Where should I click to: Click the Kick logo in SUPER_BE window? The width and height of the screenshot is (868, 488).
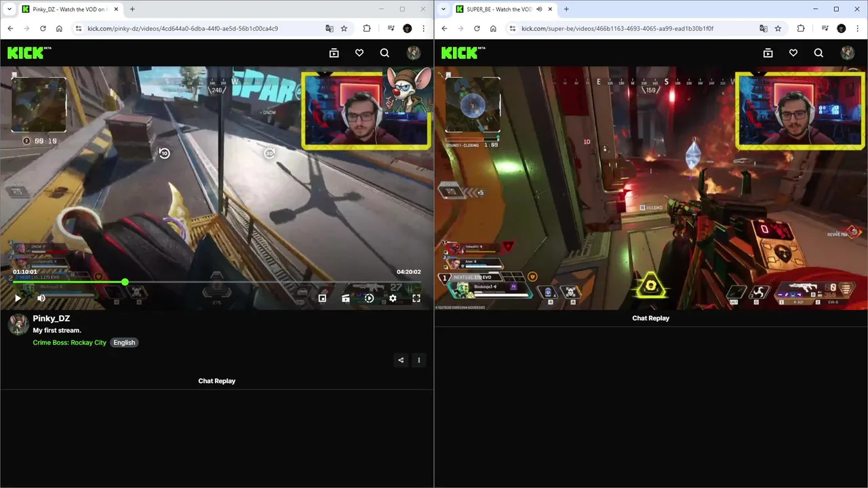[x=462, y=53]
